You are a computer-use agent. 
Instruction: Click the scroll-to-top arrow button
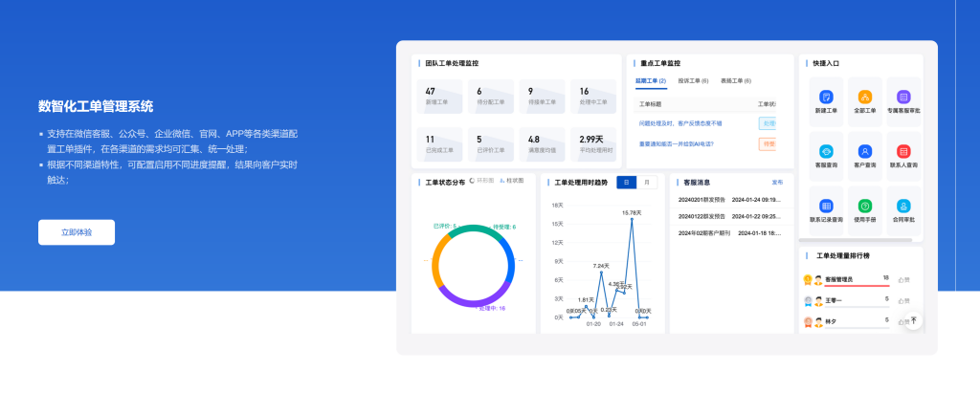coord(913,320)
